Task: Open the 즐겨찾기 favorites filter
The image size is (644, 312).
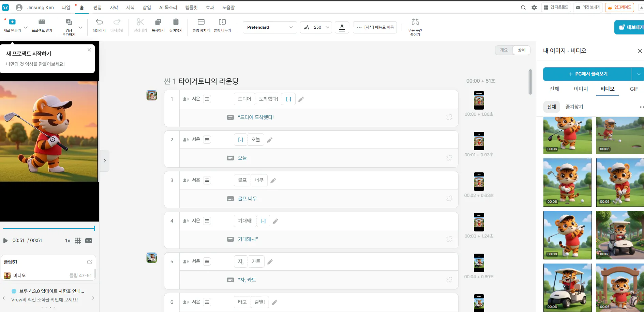Action: click(574, 107)
